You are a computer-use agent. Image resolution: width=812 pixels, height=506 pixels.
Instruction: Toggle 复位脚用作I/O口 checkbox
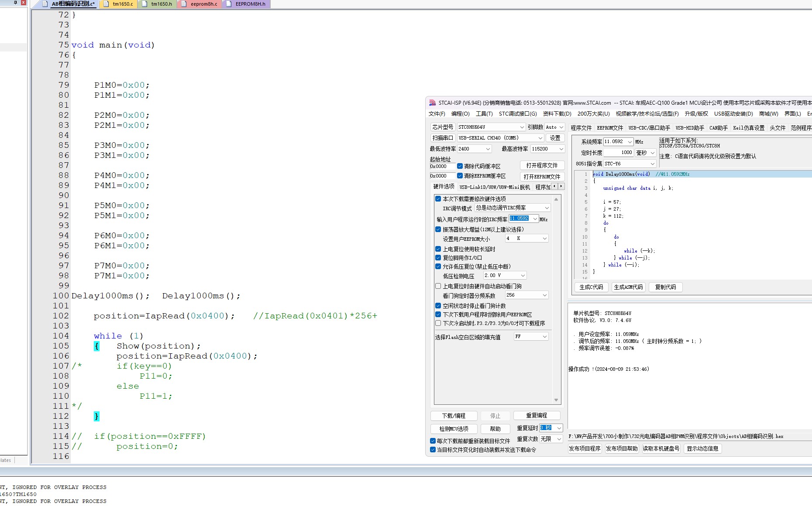438,258
